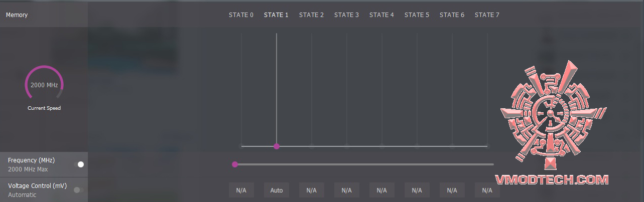Click the N/A field under STATE 3

(x=347, y=190)
